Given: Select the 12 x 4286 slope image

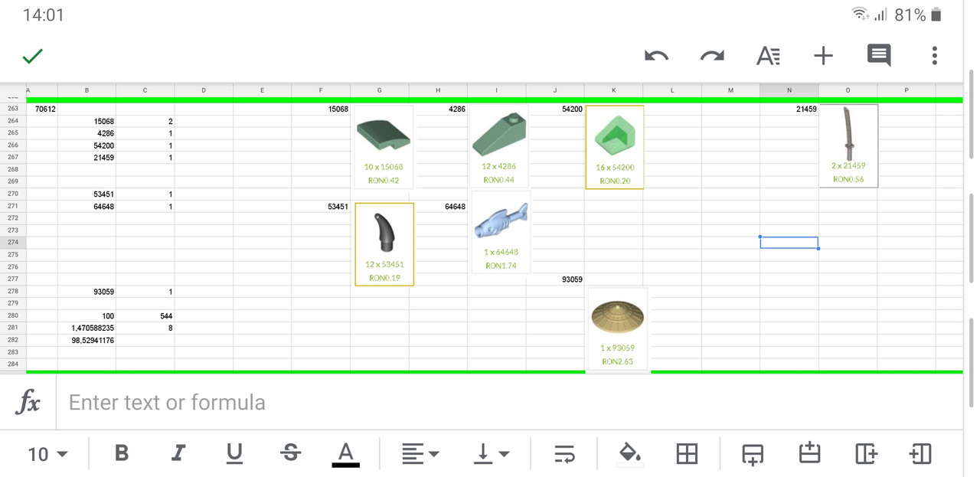Looking at the screenshot, I should [x=498, y=146].
